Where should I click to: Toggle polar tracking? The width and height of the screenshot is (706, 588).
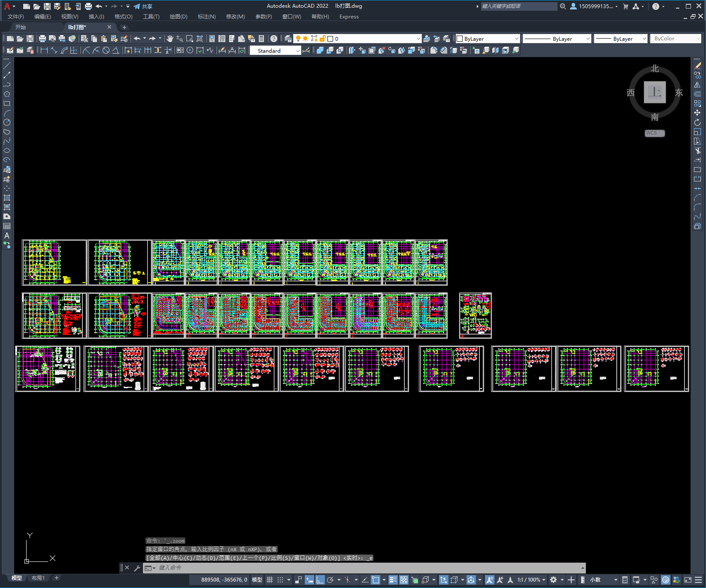point(330,580)
